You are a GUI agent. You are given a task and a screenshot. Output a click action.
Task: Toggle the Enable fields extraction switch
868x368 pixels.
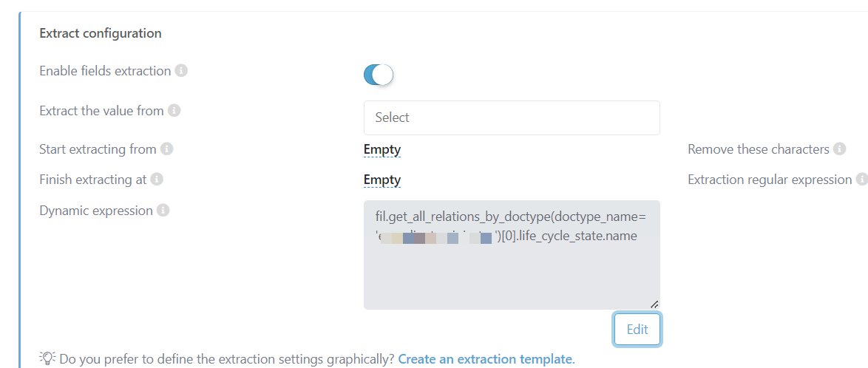(x=379, y=74)
